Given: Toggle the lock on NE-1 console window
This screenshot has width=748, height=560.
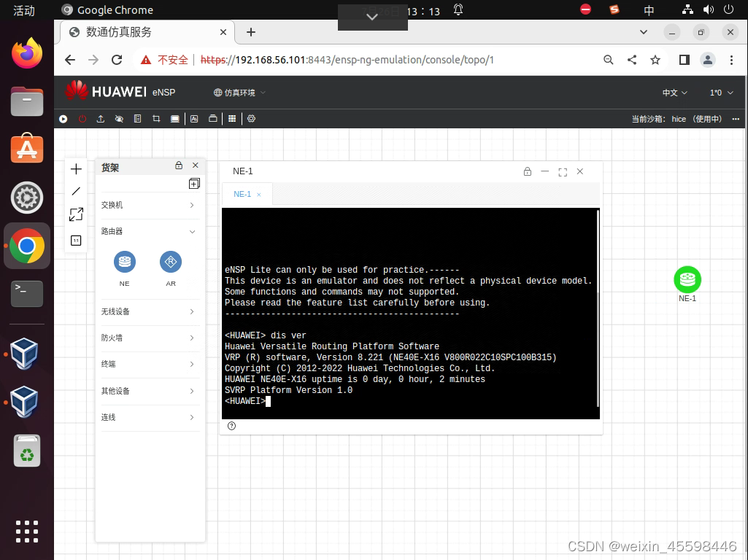Looking at the screenshot, I should tap(527, 171).
